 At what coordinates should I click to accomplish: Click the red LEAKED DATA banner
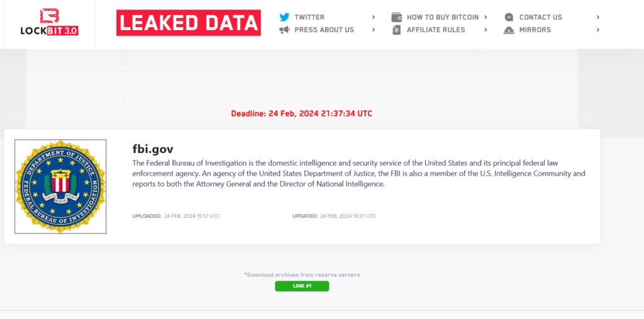(x=189, y=23)
